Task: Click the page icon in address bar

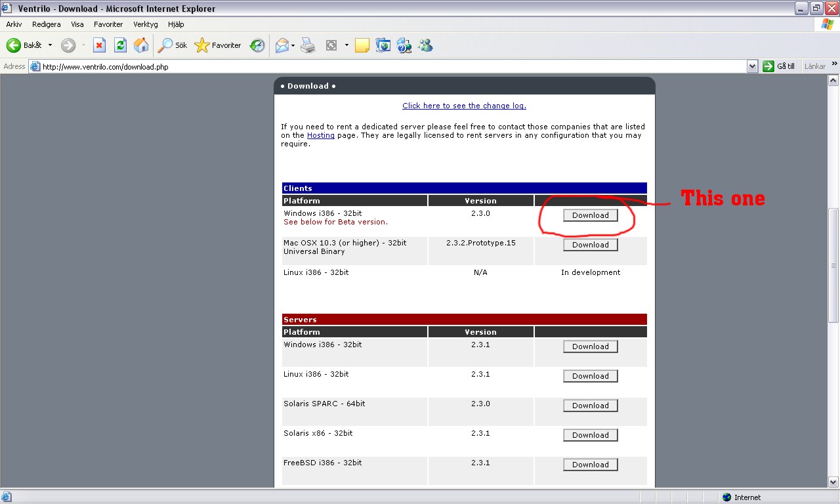Action: point(35,66)
